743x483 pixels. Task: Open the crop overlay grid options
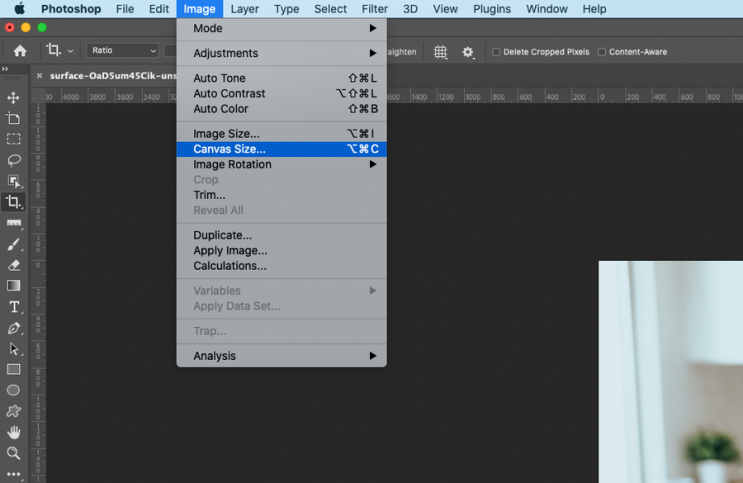point(440,52)
